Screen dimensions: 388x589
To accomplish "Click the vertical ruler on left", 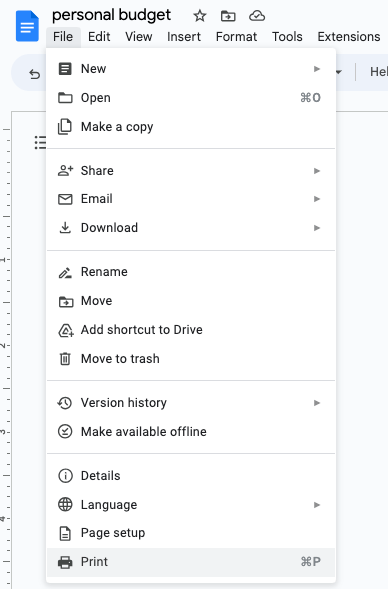I will pos(6,349).
